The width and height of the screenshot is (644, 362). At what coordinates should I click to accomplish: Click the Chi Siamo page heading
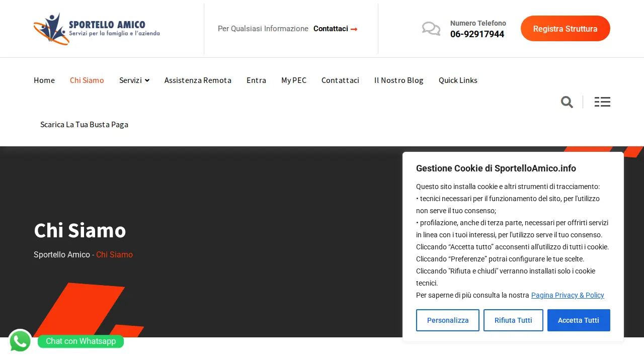80,230
